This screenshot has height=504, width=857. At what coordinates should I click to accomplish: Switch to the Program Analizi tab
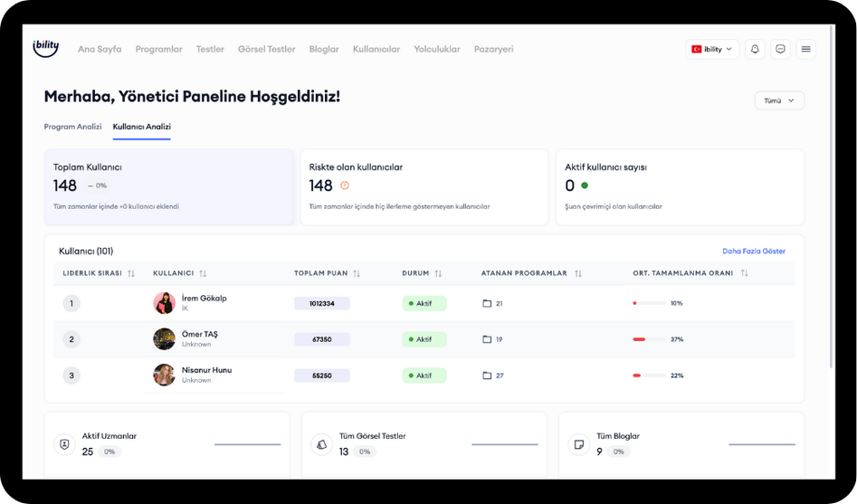pyautogui.click(x=72, y=127)
